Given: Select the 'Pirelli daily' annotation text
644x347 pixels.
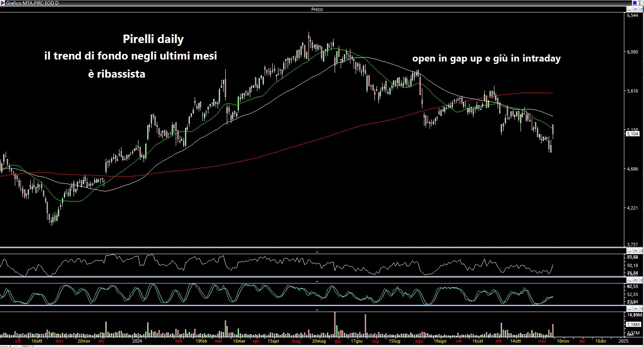Looking at the screenshot, I should [153, 39].
